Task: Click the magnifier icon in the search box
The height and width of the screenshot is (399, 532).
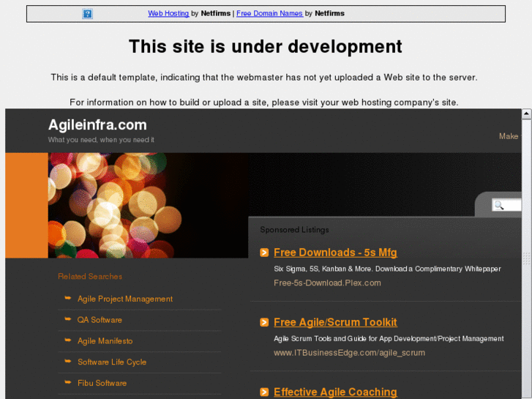Action: tap(499, 205)
